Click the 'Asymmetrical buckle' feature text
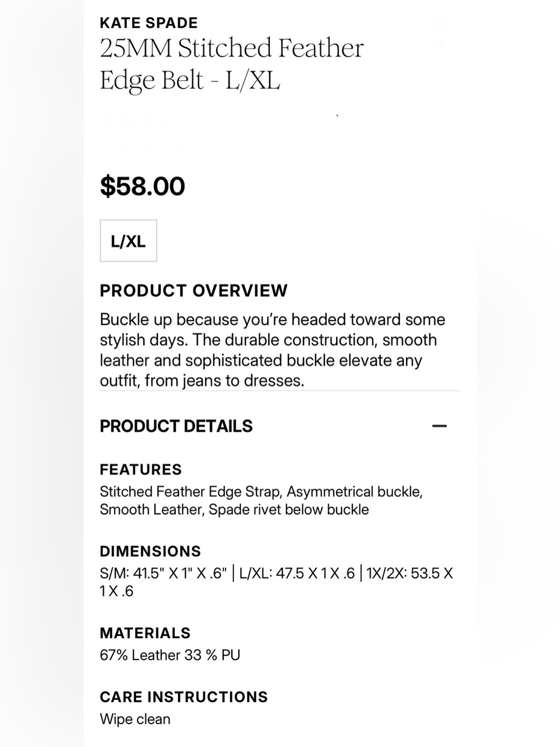The image size is (560, 747). (354, 491)
